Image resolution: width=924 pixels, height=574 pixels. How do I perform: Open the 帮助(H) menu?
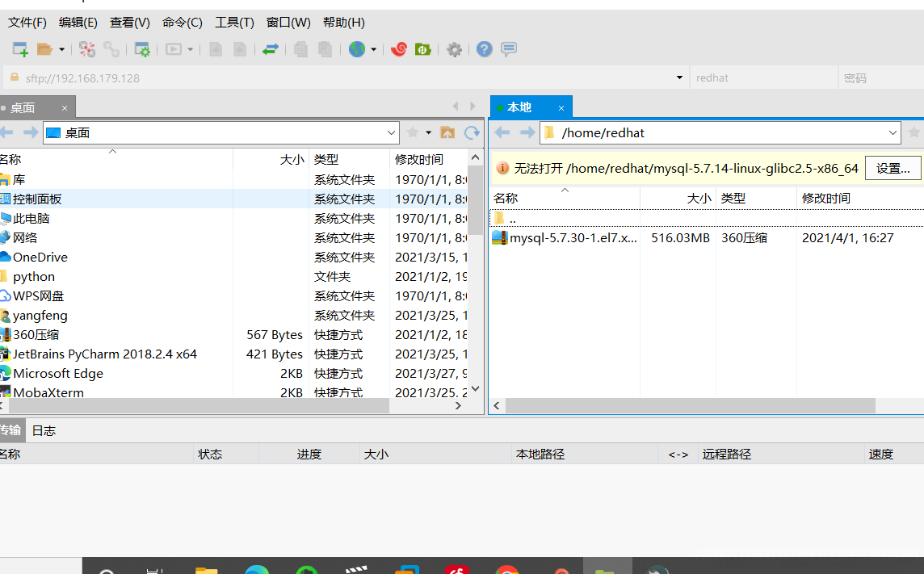(343, 23)
